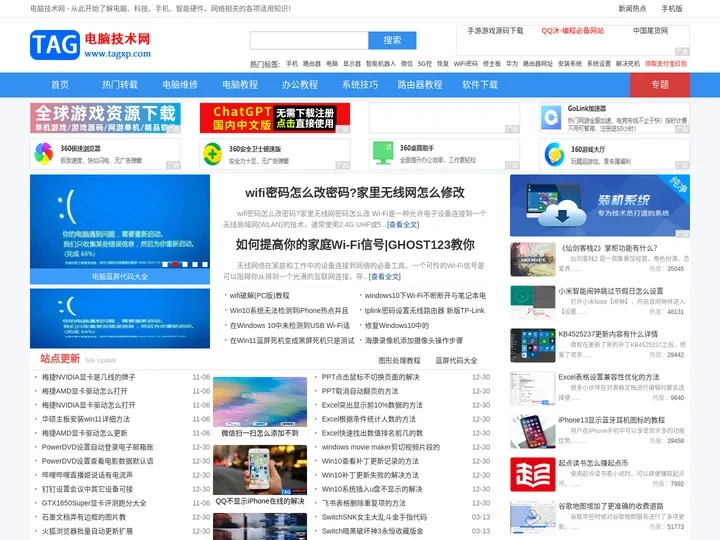
Task: Open the iPhone13 蓝牙耳机 article thumbnail
Action: point(533,431)
